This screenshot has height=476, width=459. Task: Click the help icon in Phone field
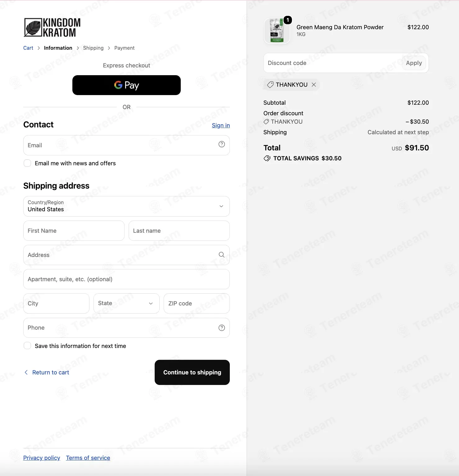tap(222, 328)
